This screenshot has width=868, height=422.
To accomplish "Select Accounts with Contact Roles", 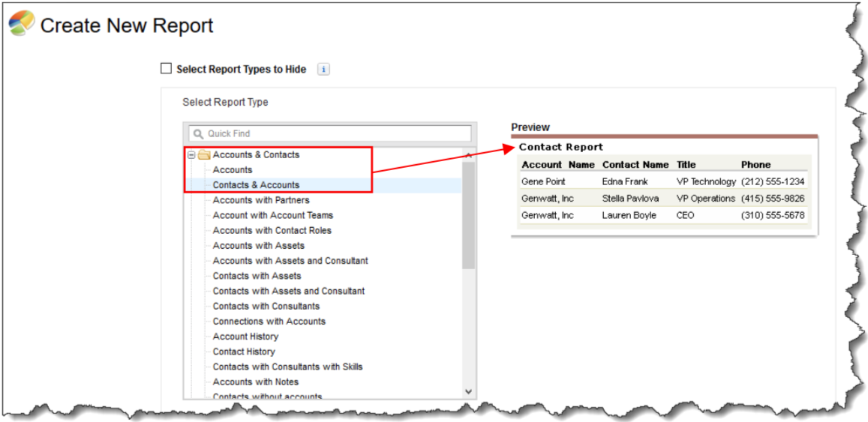I will pyautogui.click(x=272, y=230).
